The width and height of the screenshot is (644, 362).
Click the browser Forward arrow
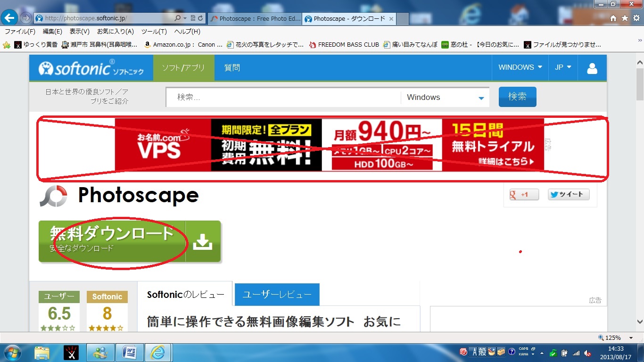click(26, 18)
